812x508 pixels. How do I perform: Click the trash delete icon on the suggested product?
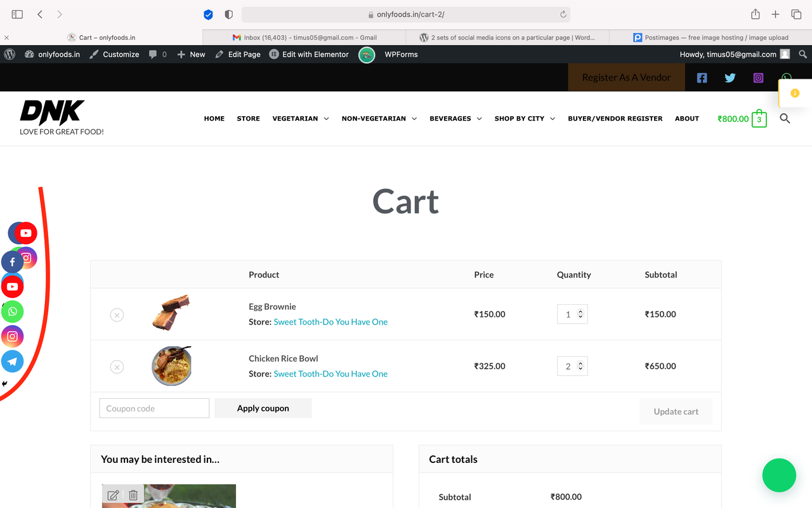[133, 495]
